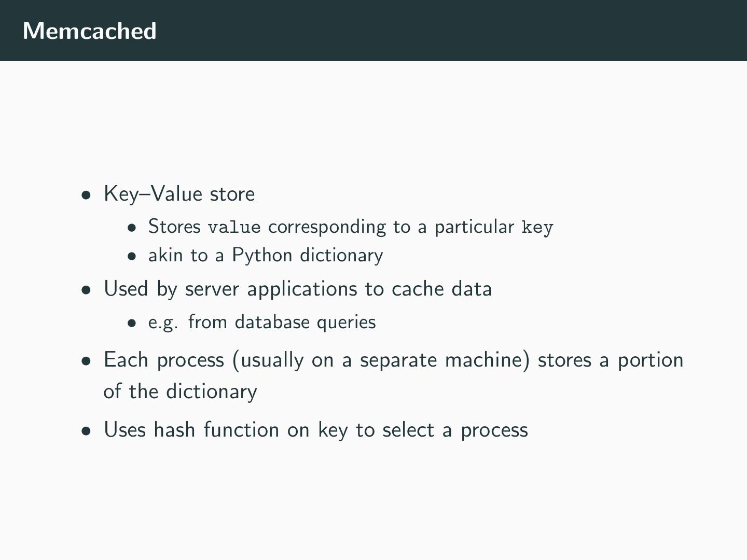The width and height of the screenshot is (747, 560).
Task: Click the "Key–Value store" bullet text
Action: (179, 194)
